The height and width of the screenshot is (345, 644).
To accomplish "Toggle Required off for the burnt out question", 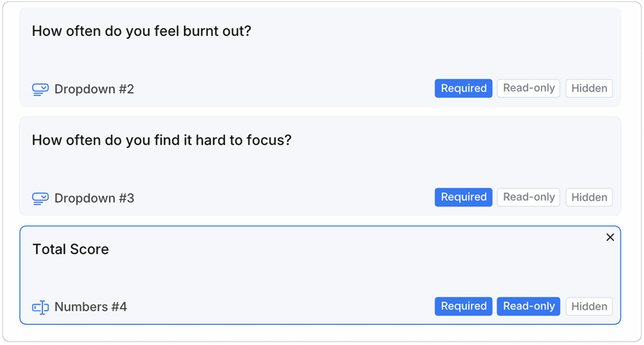I will tap(463, 88).
